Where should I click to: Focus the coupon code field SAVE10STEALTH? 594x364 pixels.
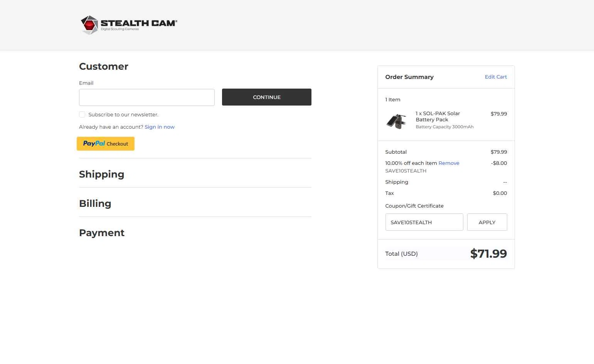424,222
